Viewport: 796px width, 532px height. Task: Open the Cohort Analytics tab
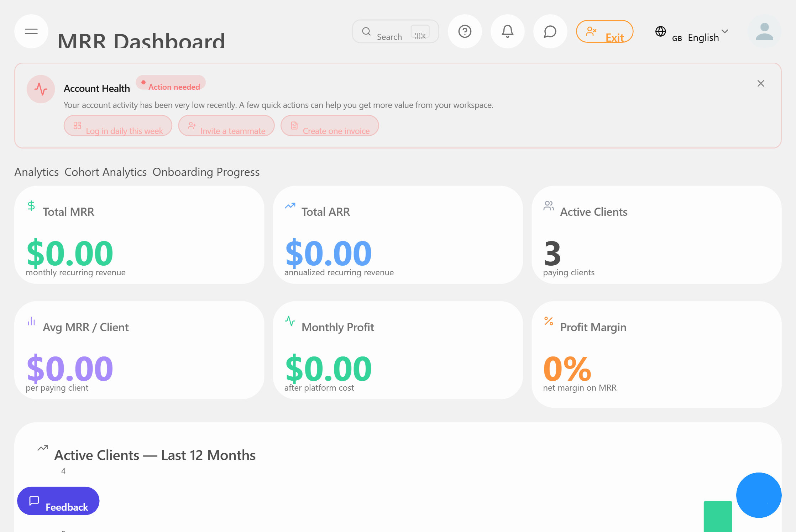point(105,172)
